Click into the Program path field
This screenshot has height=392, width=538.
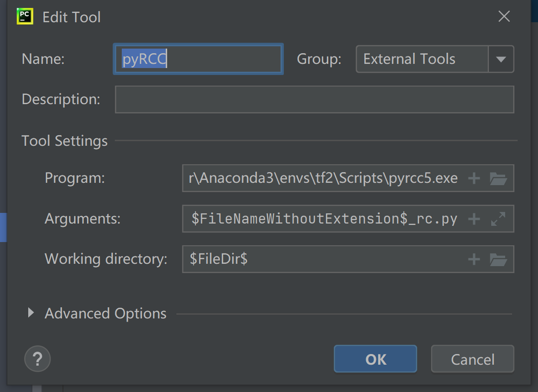(x=323, y=178)
